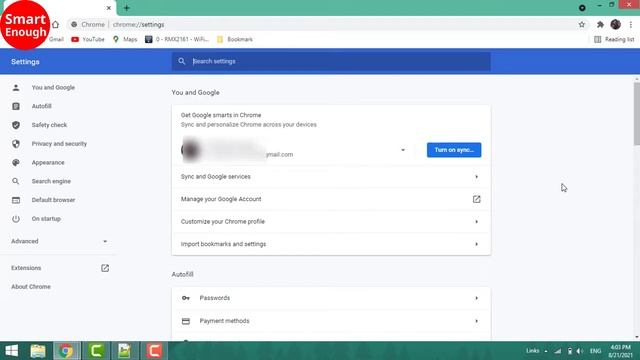Open Customize your Chrome profile
This screenshot has width=640, height=360.
(331, 222)
